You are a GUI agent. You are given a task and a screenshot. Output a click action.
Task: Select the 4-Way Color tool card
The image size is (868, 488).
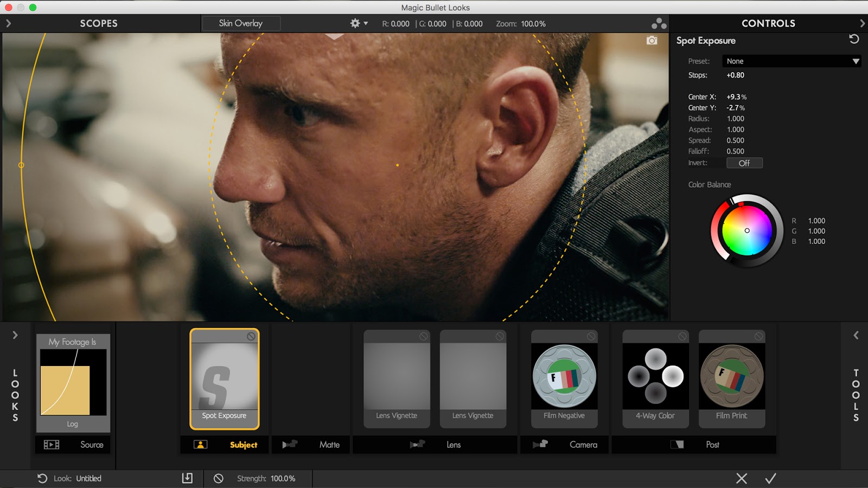[655, 379]
